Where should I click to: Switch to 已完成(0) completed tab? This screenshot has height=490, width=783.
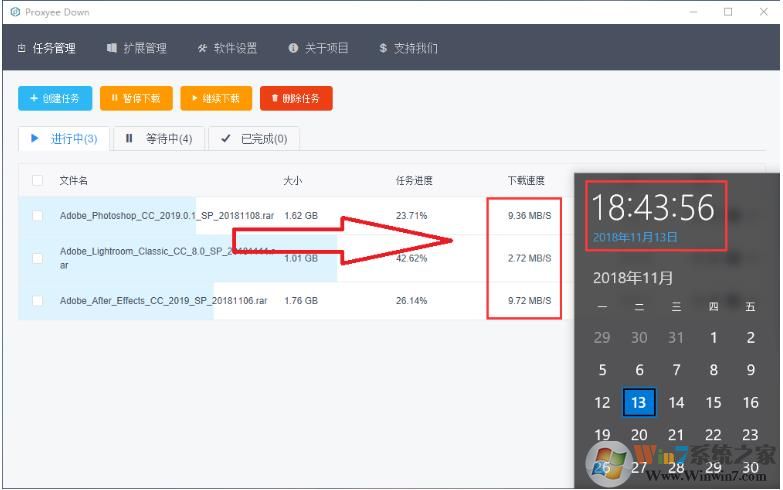click(x=254, y=139)
